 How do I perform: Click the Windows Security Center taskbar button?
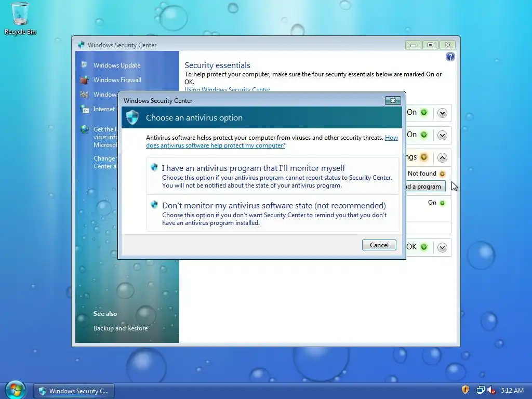(74, 391)
